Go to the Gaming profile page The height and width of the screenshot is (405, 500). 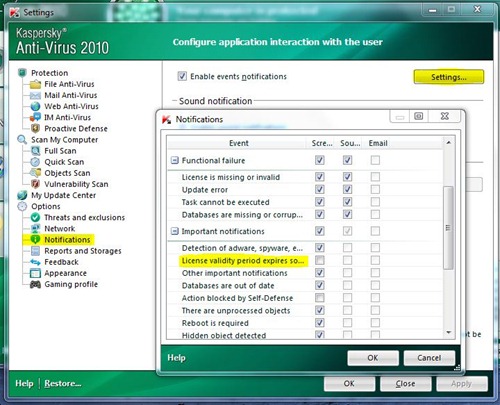coord(71,284)
